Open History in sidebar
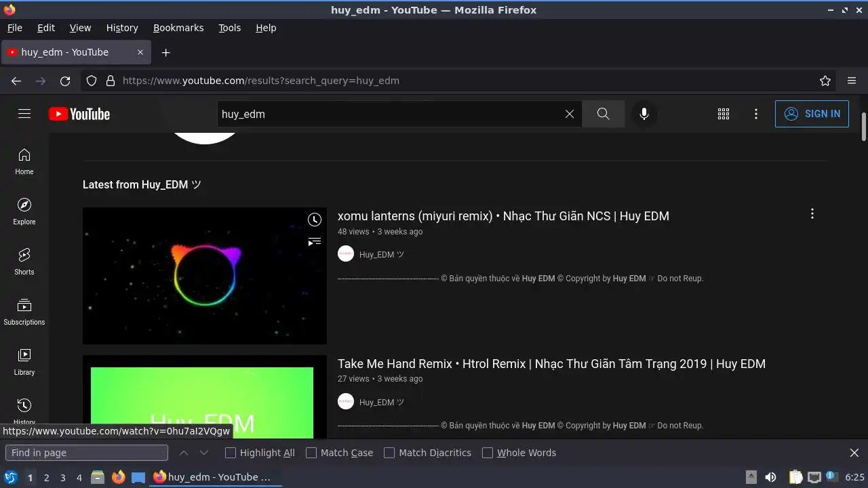 pos(24,409)
